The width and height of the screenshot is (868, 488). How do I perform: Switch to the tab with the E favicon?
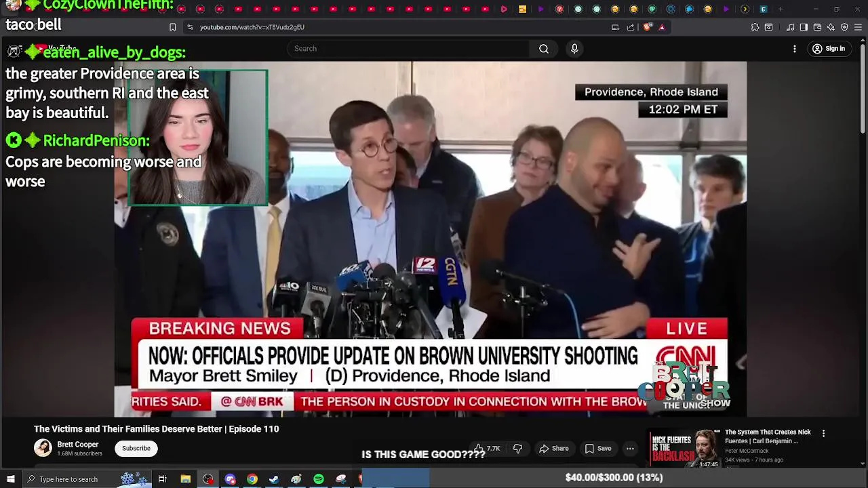pos(763,9)
